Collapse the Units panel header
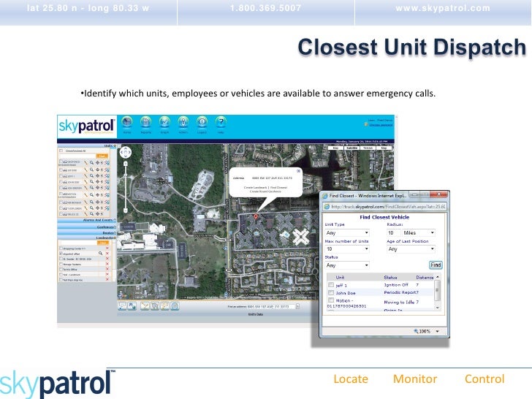The height and width of the screenshot is (399, 532). point(86,145)
